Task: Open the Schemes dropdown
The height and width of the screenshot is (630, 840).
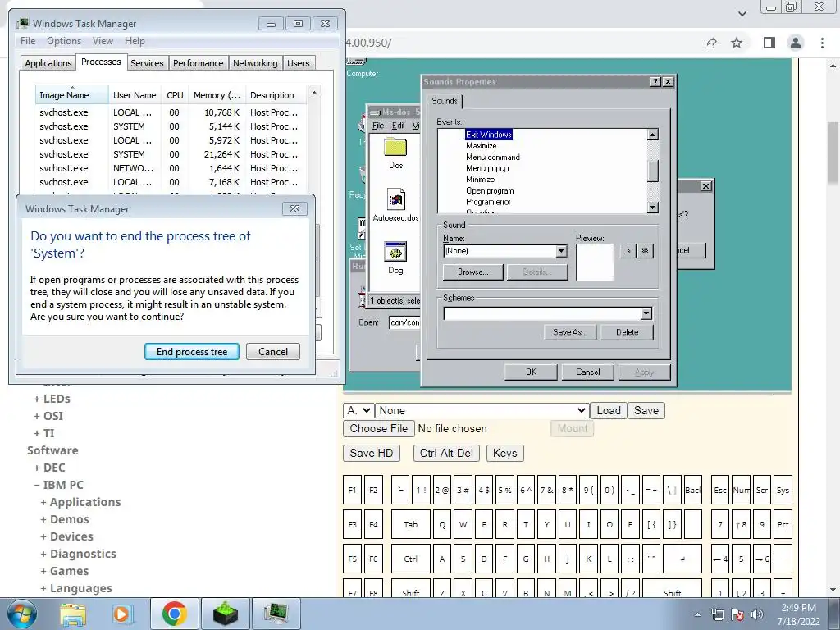Action: pyautogui.click(x=646, y=313)
